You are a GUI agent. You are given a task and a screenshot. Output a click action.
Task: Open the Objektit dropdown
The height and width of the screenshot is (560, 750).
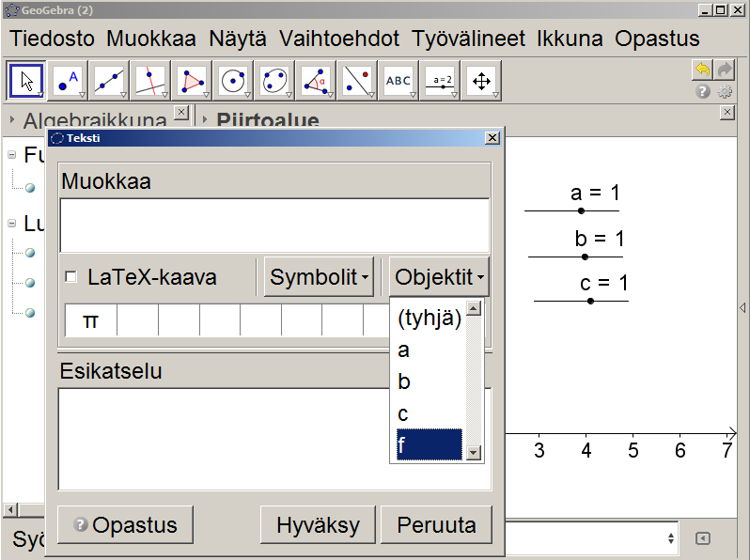[439, 277]
